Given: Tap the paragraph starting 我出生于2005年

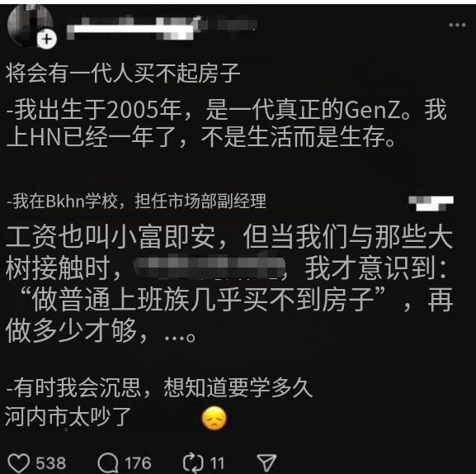Looking at the screenshot, I should tap(227, 123).
